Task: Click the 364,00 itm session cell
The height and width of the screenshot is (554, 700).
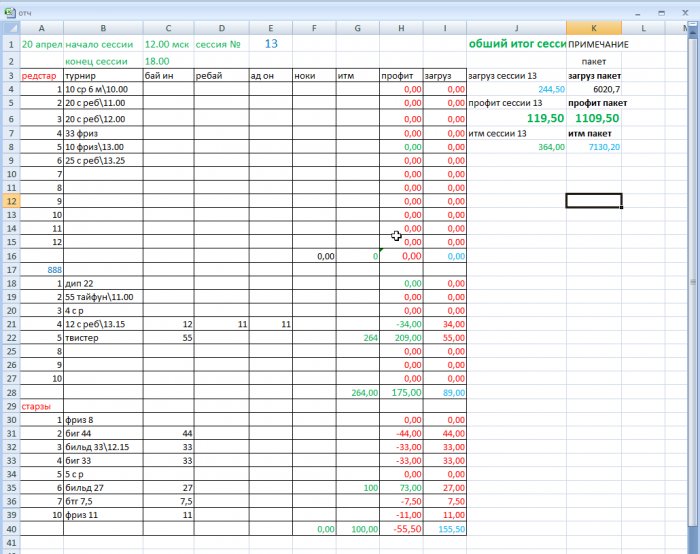Action: click(x=517, y=147)
